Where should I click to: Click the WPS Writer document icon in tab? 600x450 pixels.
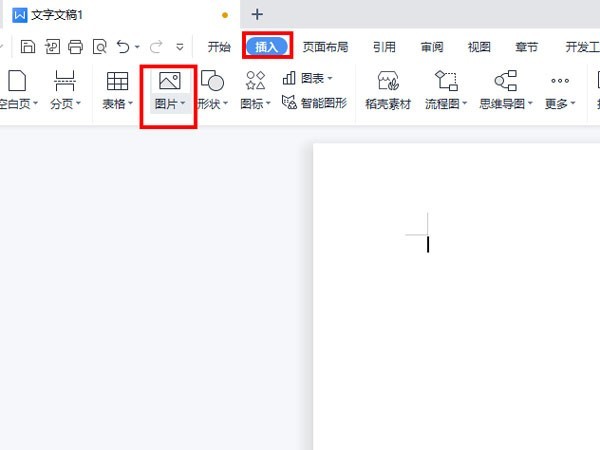click(20, 15)
